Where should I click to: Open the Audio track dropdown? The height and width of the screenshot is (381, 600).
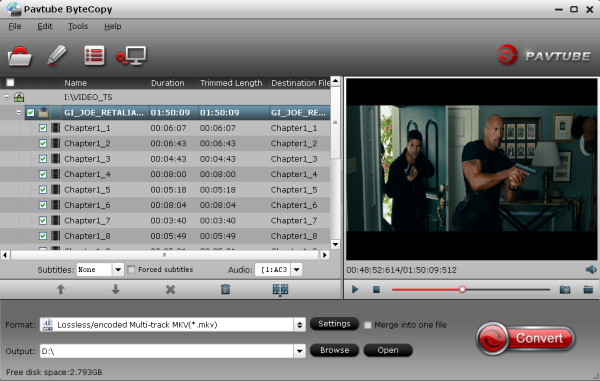coord(296,270)
